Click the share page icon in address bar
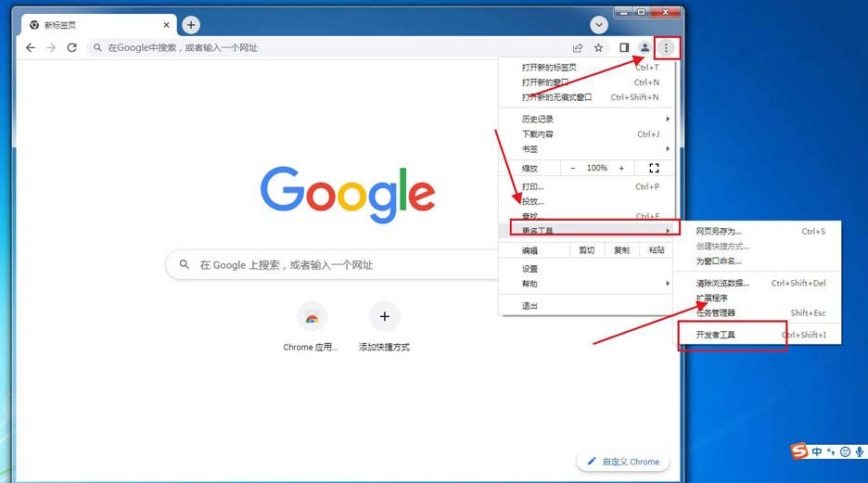868x483 pixels. (578, 47)
